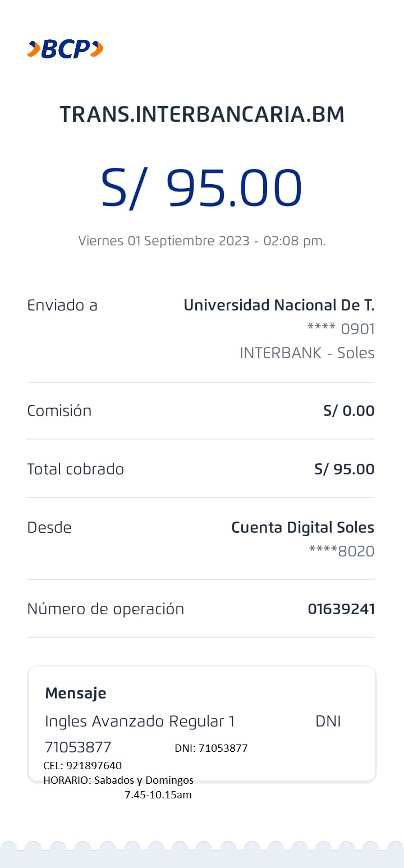Select the 'Enviado a' label
404x868 pixels.
[x=62, y=305]
